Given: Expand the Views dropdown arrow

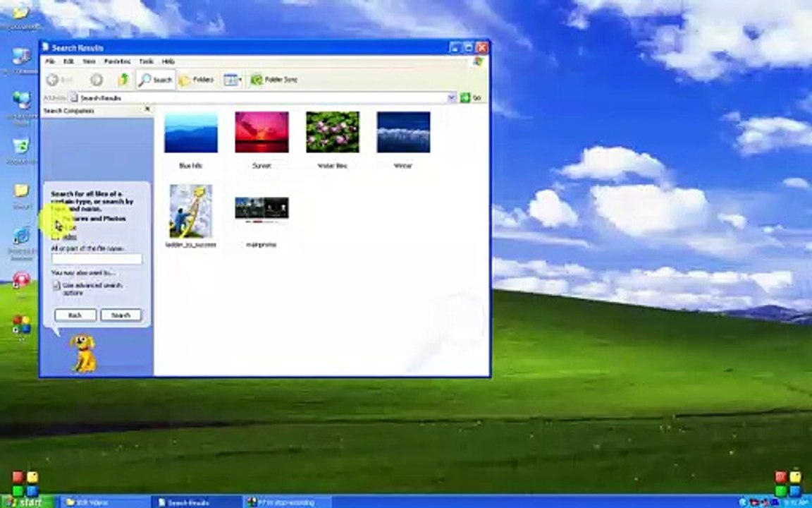Looking at the screenshot, I should click(240, 80).
